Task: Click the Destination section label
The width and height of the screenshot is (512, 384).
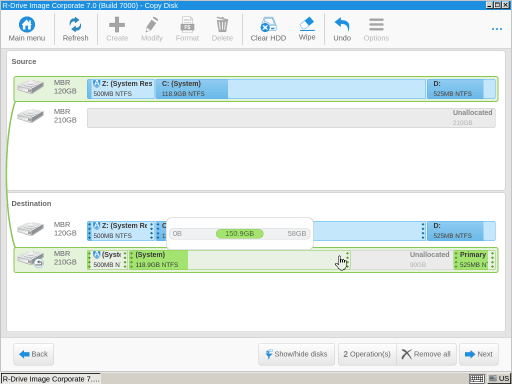Action: coord(31,203)
